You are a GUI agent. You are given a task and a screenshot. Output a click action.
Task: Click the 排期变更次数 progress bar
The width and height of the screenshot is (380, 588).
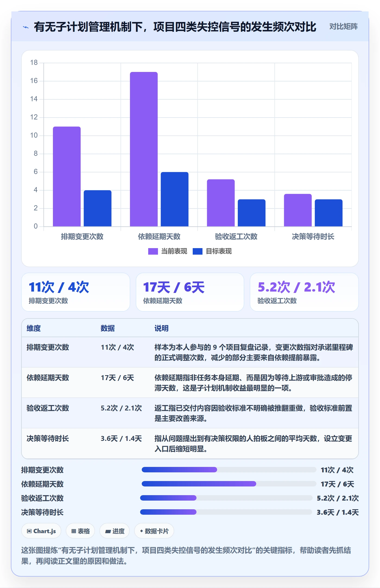click(229, 470)
